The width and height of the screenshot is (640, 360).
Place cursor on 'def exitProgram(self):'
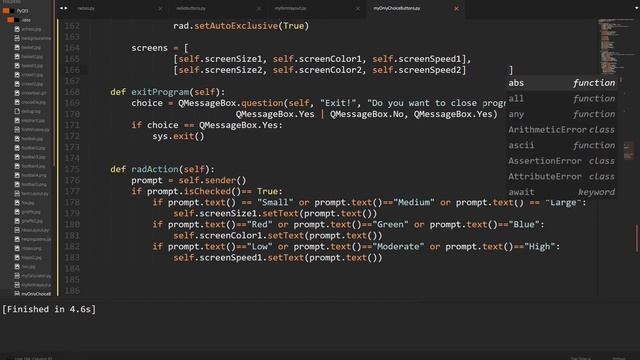pos(167,92)
